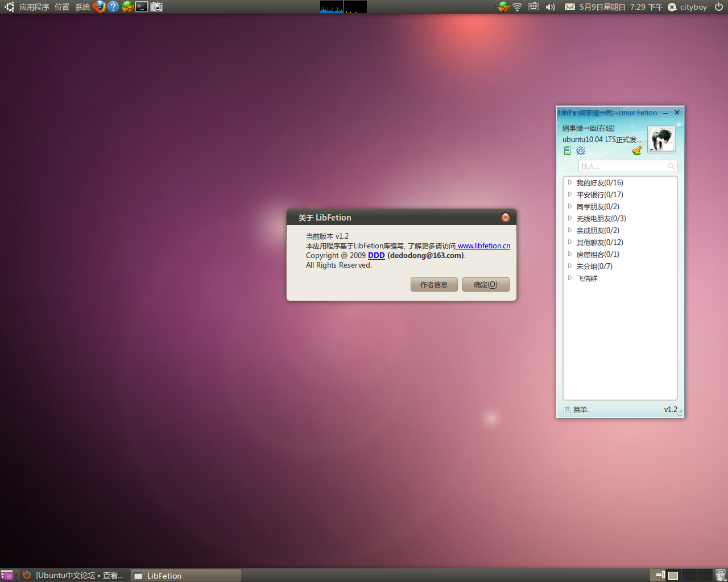The width and height of the screenshot is (728, 582).
Task: Click the Fetion tray icon in the panel
Action: coord(503,7)
